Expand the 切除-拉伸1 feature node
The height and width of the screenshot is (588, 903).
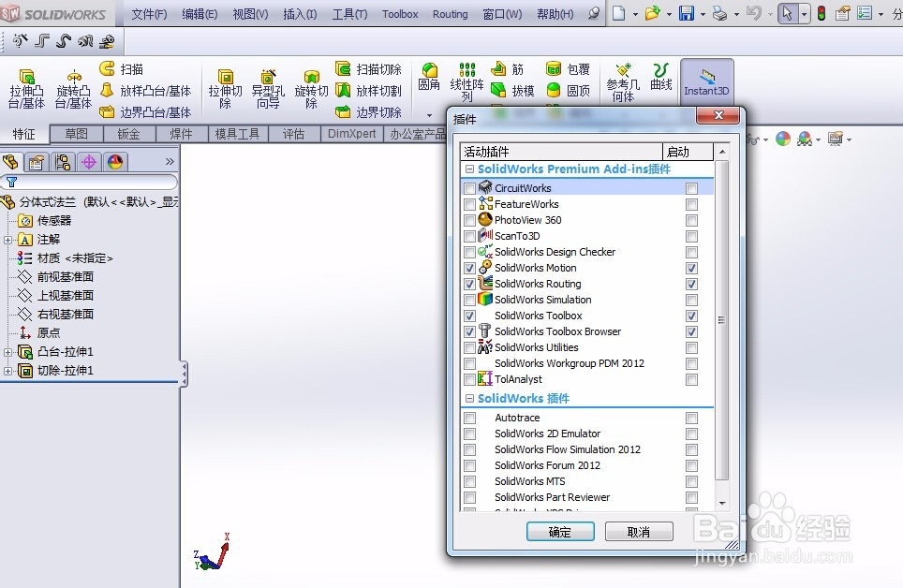pyautogui.click(x=7, y=371)
